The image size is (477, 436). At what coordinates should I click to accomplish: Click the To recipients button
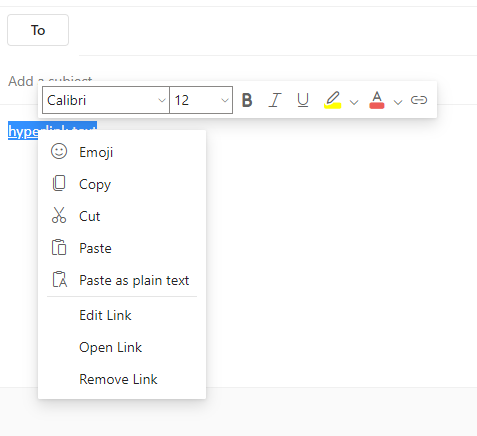[x=38, y=30]
